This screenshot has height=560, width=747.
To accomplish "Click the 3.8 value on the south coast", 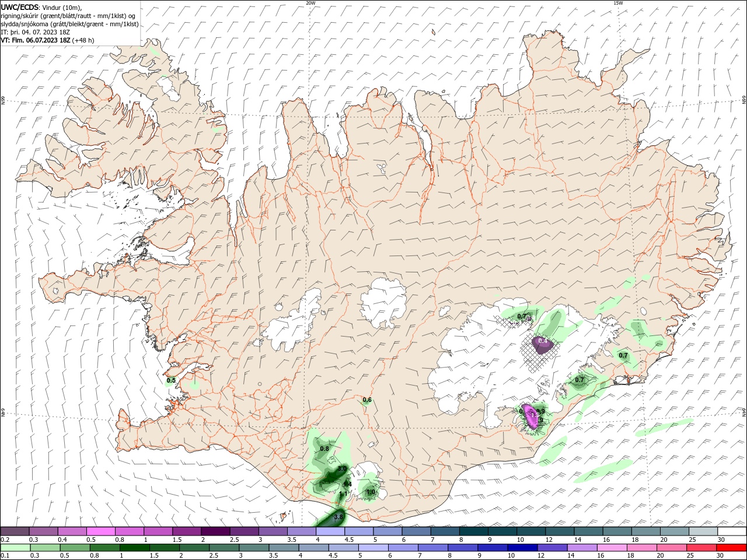I will [338, 517].
